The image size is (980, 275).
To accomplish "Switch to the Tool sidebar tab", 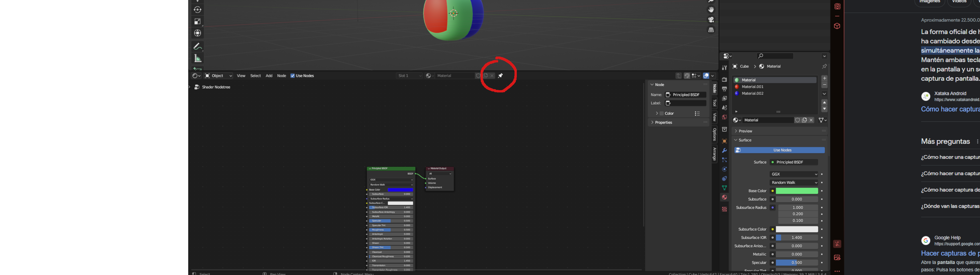I will [715, 103].
